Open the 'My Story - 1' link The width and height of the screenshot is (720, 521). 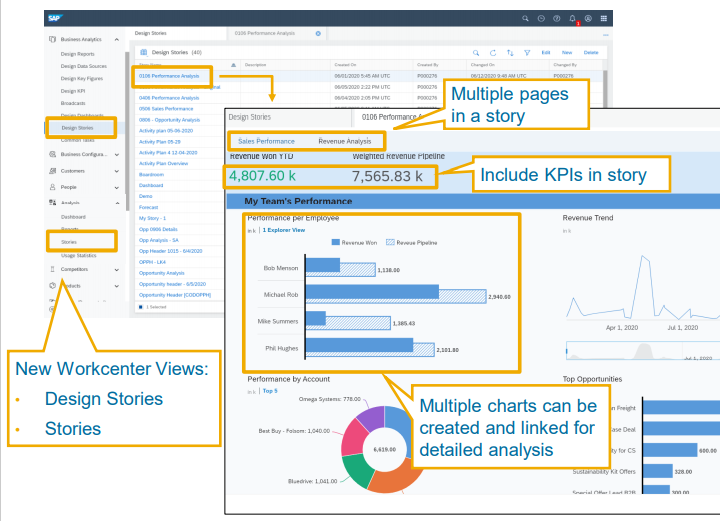click(152, 218)
